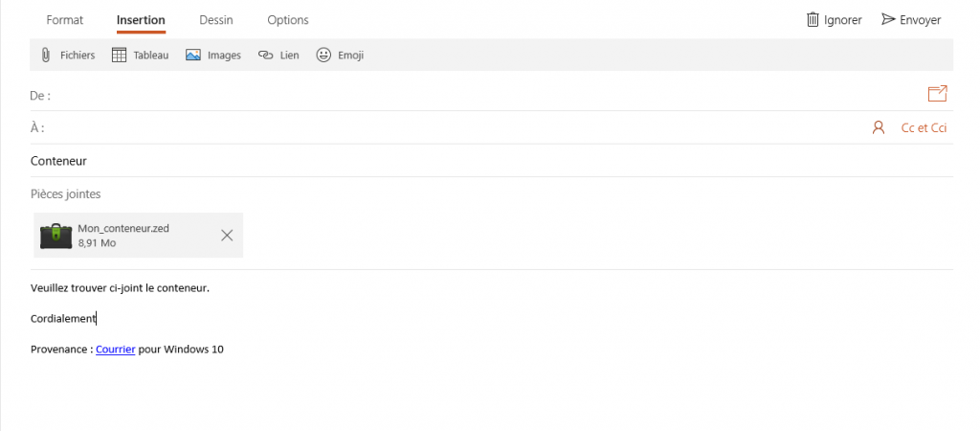The image size is (980, 431).
Task: Send the message with Envoyer arrow
Action: [888, 19]
